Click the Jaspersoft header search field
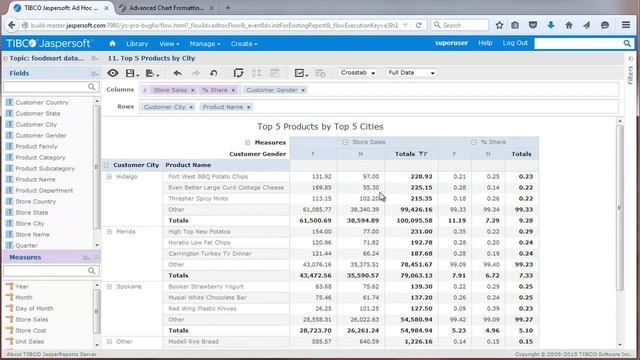Viewport: 640px width, 360px height. 579,43
